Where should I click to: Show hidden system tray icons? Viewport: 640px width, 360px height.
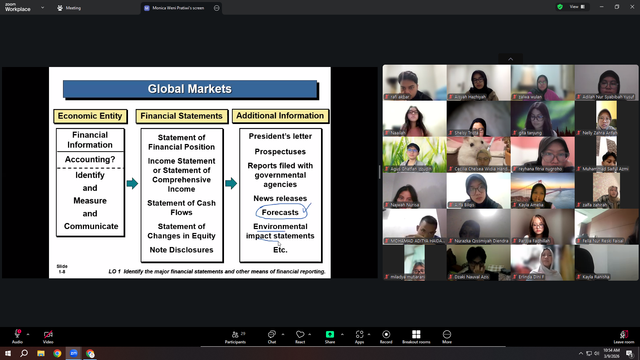581,353
